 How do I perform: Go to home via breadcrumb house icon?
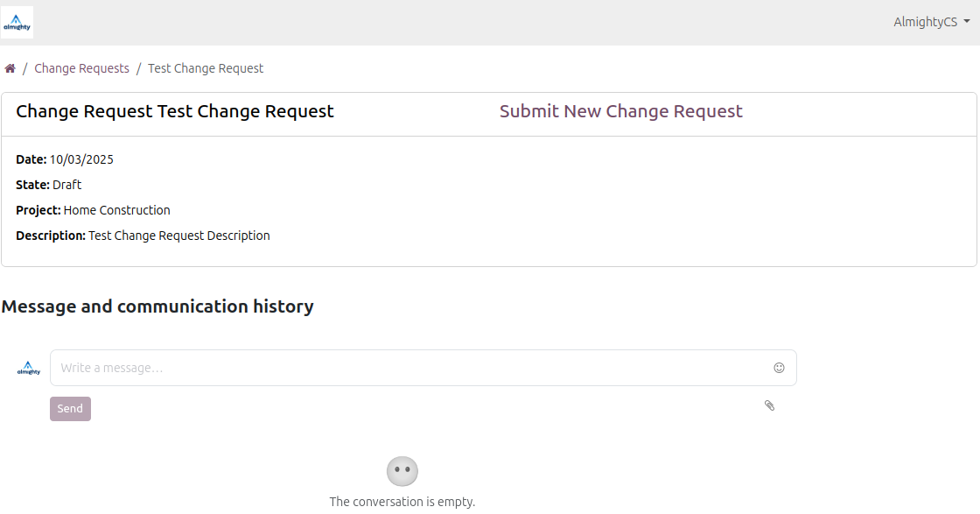10,68
